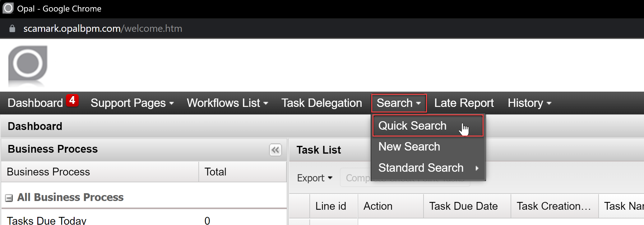644x225 pixels.
Task: Click the Opal logo image
Action: pos(28,65)
